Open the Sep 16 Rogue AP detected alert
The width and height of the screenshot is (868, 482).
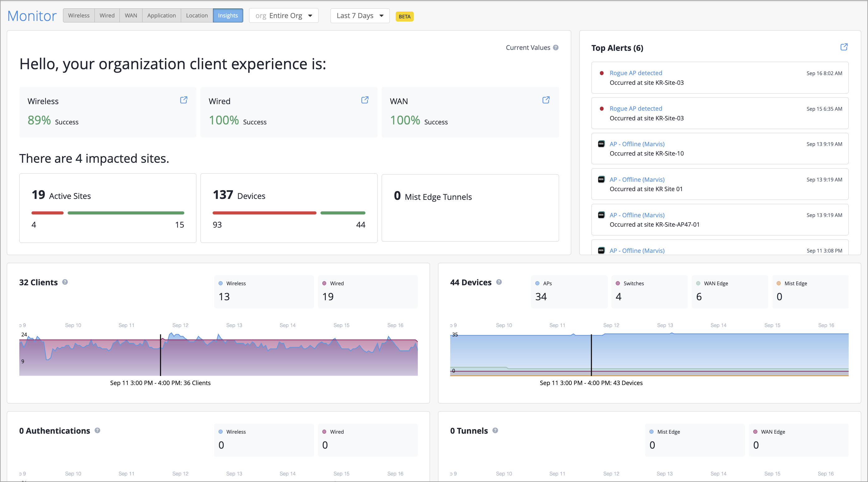click(635, 73)
